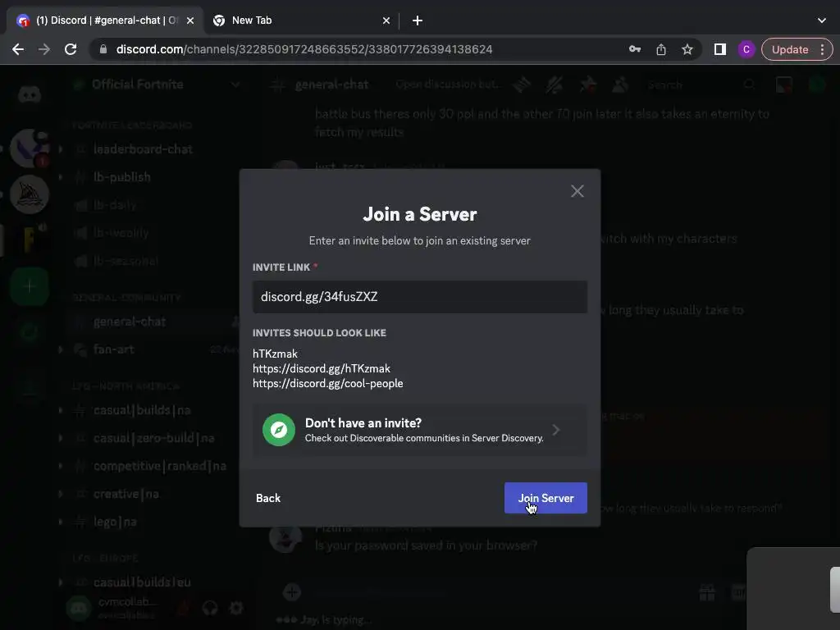Open Server Discovery via Don't have an invite
The image size is (840, 630).
tap(419, 430)
